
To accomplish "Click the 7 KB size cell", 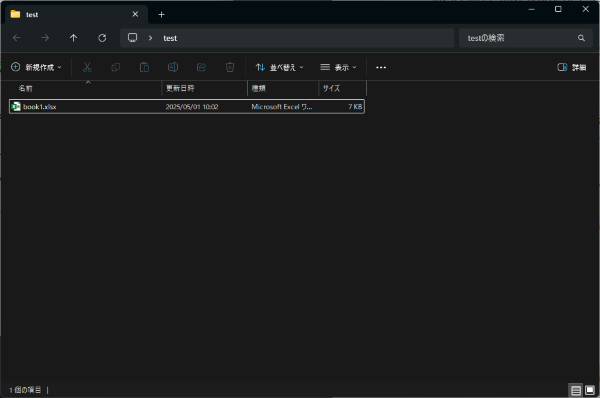I will (355, 107).
